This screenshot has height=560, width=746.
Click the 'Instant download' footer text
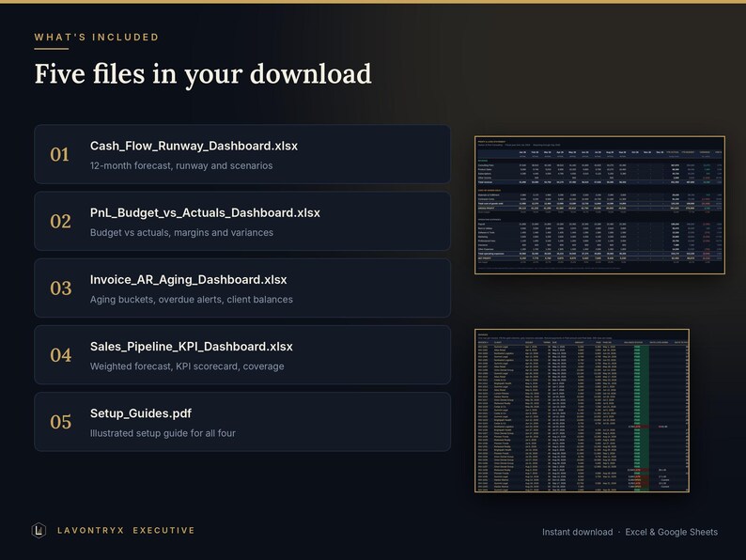click(578, 532)
